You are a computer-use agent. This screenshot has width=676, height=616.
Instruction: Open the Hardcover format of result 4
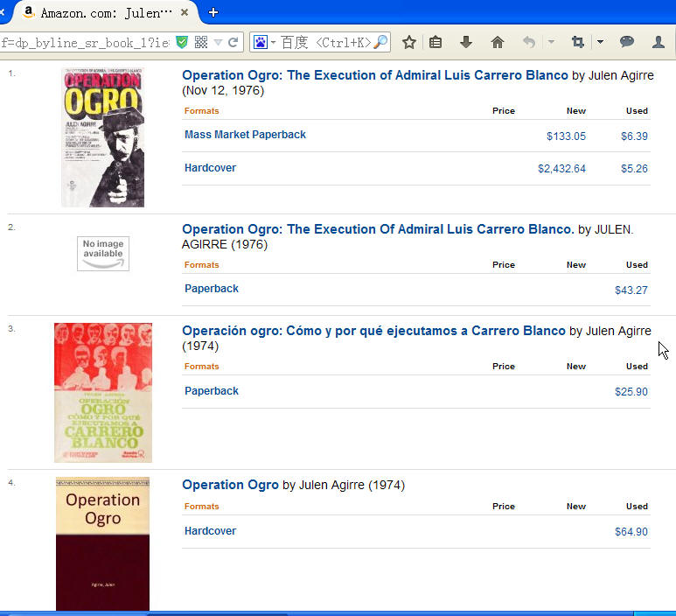[210, 531]
